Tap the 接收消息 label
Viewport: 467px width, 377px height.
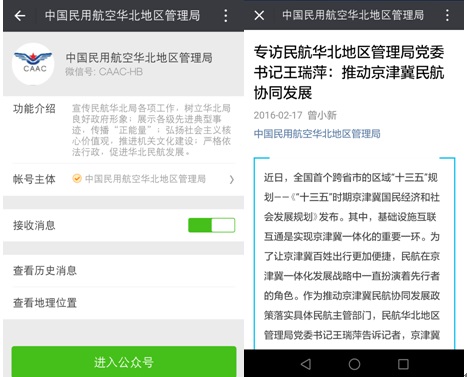pyautogui.click(x=34, y=225)
